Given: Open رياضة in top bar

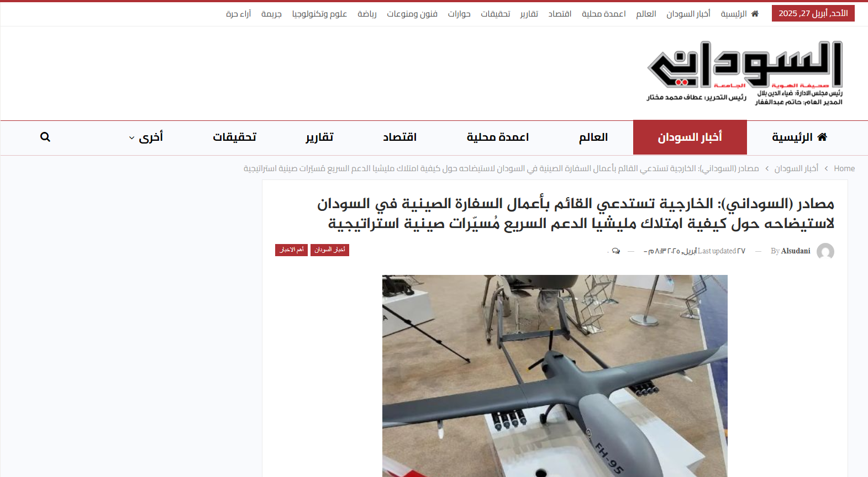Looking at the screenshot, I should click(367, 14).
